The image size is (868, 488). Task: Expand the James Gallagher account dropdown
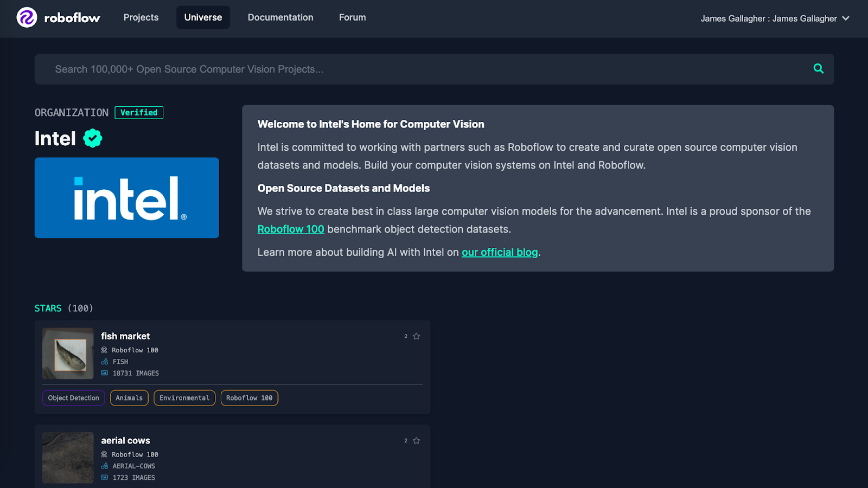click(x=775, y=18)
